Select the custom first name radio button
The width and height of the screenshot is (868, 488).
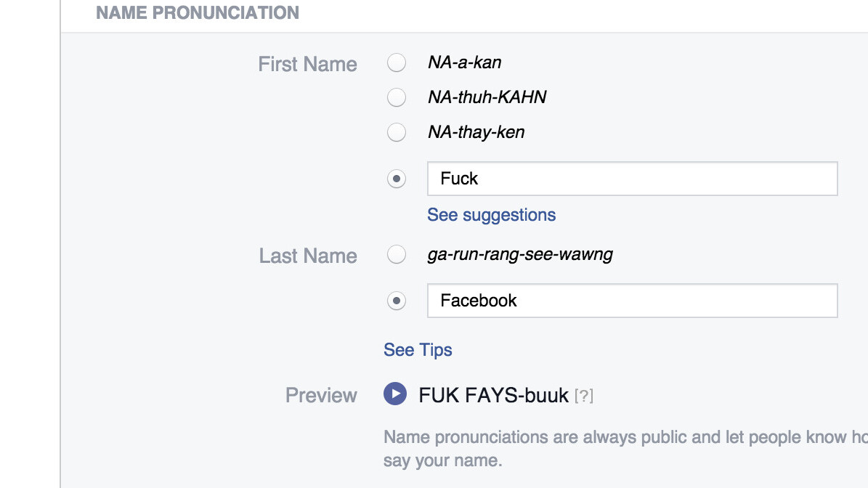[x=397, y=179]
